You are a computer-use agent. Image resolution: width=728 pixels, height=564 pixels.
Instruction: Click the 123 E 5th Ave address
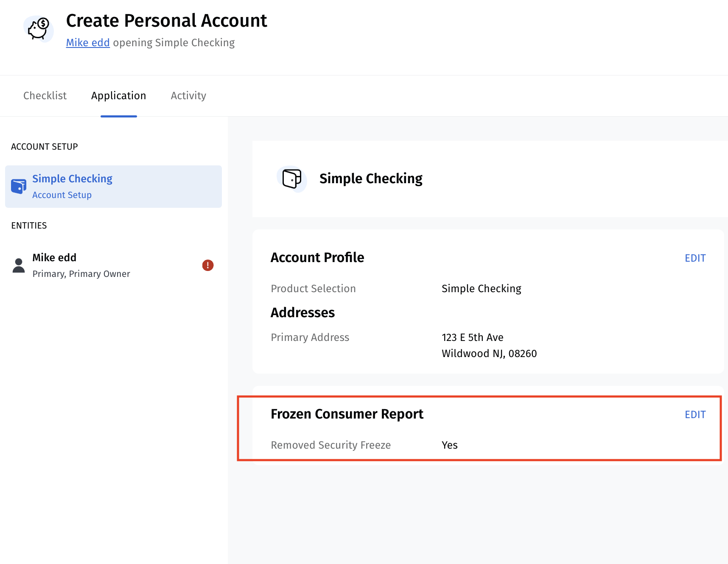[x=472, y=338]
